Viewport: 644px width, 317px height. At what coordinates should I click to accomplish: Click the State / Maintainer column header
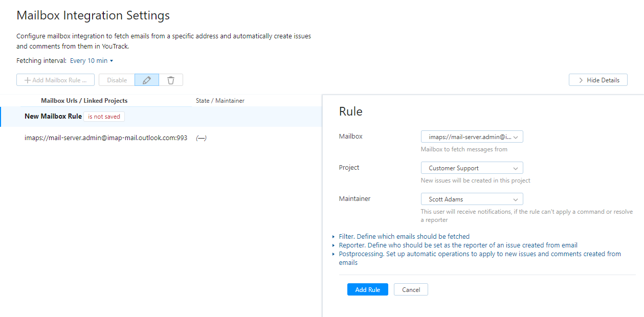pos(220,101)
